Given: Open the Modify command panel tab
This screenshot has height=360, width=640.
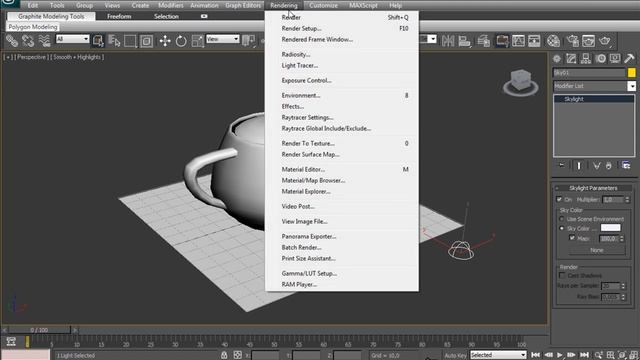Looking at the screenshot, I should pos(571,58).
